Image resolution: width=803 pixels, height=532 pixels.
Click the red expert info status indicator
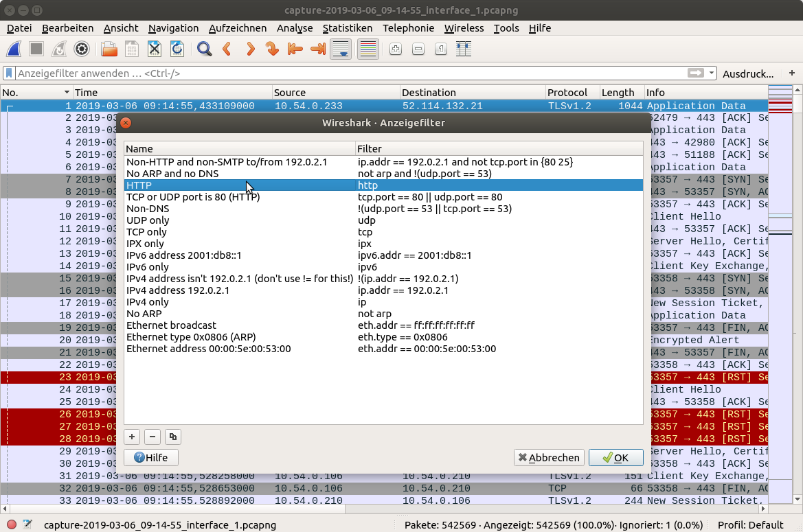(x=11, y=525)
